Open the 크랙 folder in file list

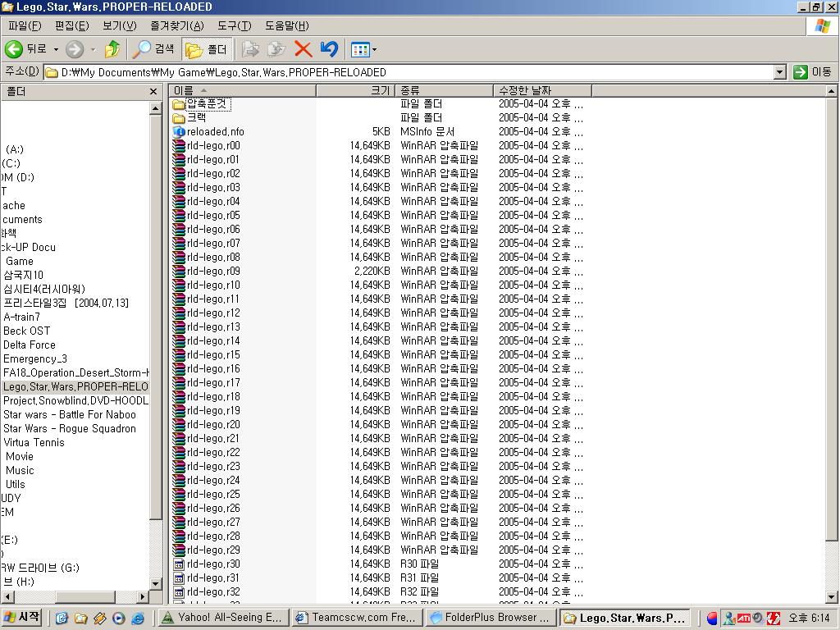196,117
